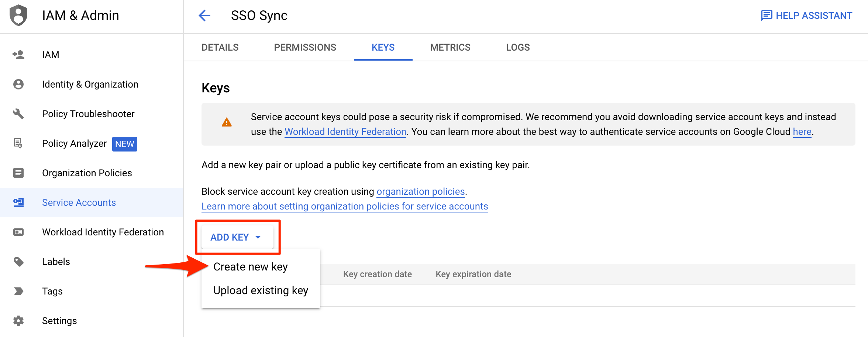The height and width of the screenshot is (337, 868).
Task: Click the IAM & Admin header title
Action: pyautogui.click(x=80, y=16)
